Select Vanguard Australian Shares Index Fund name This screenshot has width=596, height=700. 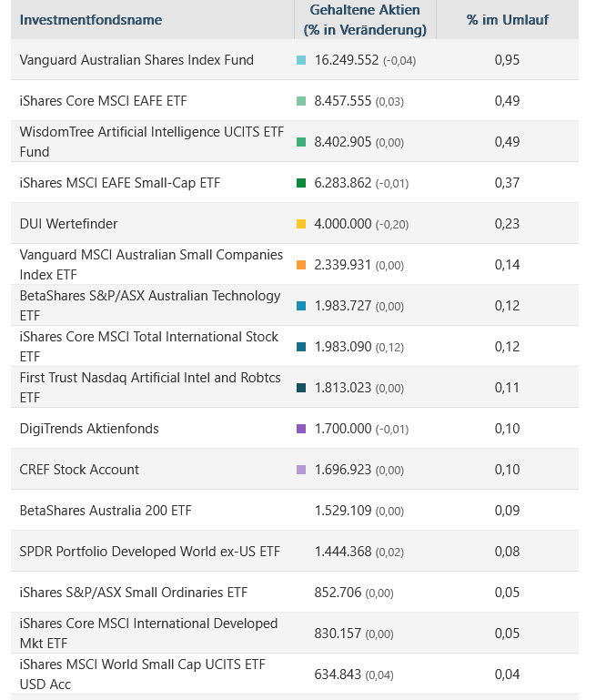(x=136, y=60)
